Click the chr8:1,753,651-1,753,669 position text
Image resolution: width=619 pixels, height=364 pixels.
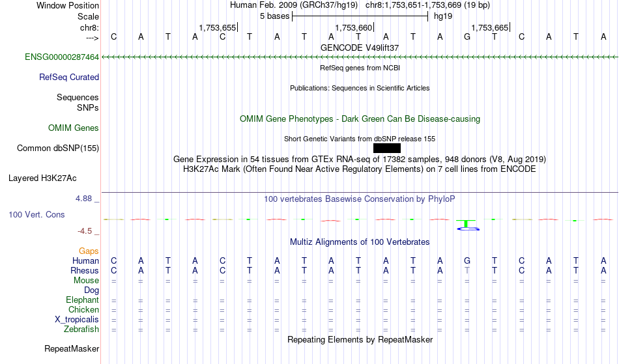pos(427,5)
